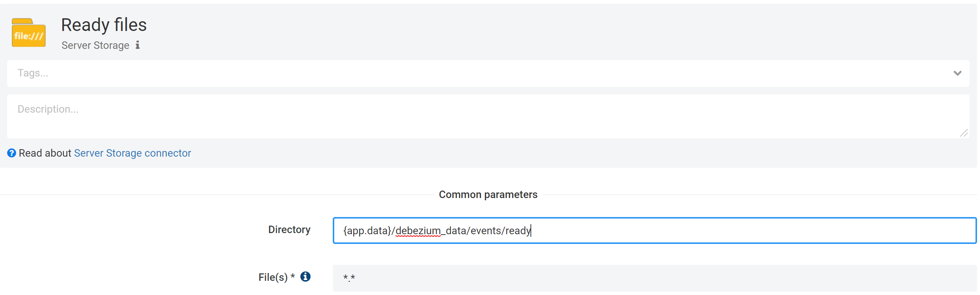Viewport: 980px width, 295px height.
Task: Select the Ready files title heading
Action: point(103,24)
